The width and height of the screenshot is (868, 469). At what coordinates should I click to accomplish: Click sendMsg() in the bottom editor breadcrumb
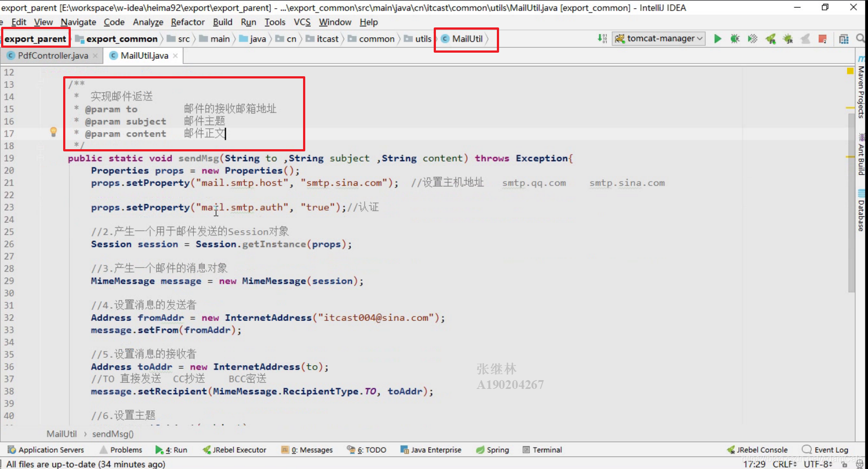(113, 434)
